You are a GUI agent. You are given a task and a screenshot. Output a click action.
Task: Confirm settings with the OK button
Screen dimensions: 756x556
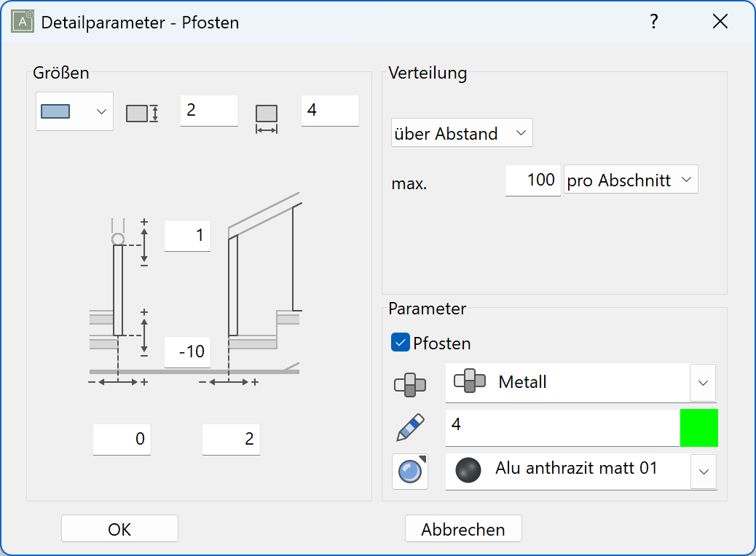[x=119, y=528]
